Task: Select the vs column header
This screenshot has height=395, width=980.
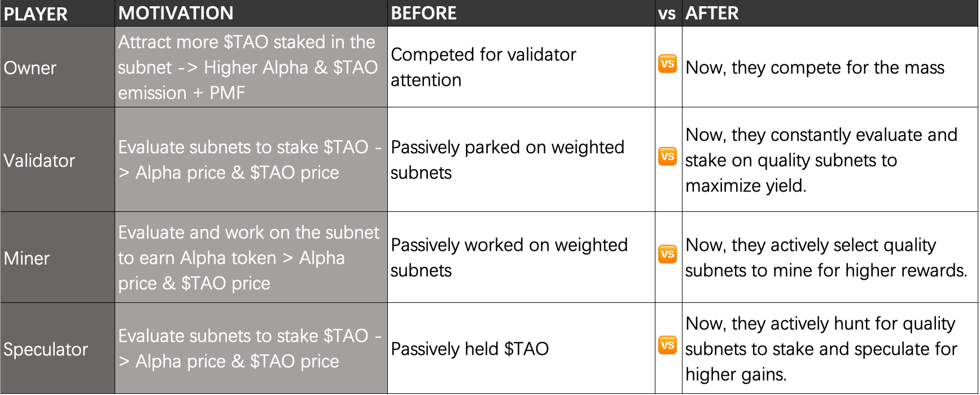Action: click(667, 14)
